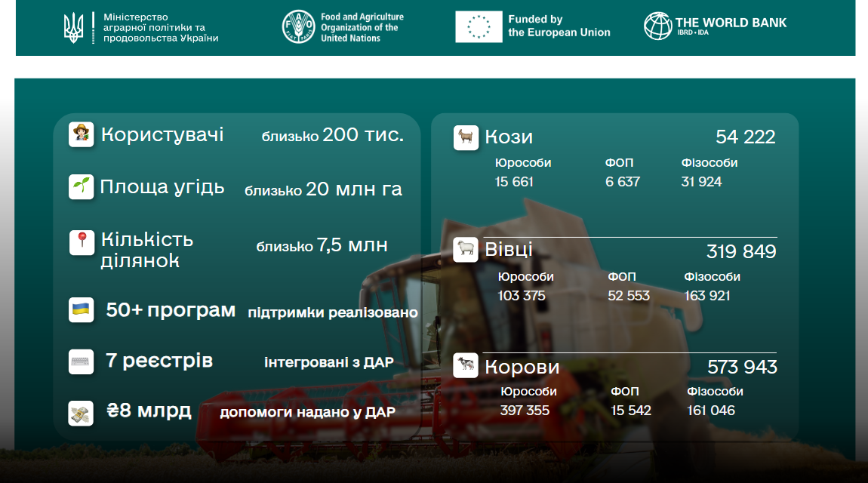Click cows ФОП value 15 542
Screen dimensions: 868x483
(630, 410)
